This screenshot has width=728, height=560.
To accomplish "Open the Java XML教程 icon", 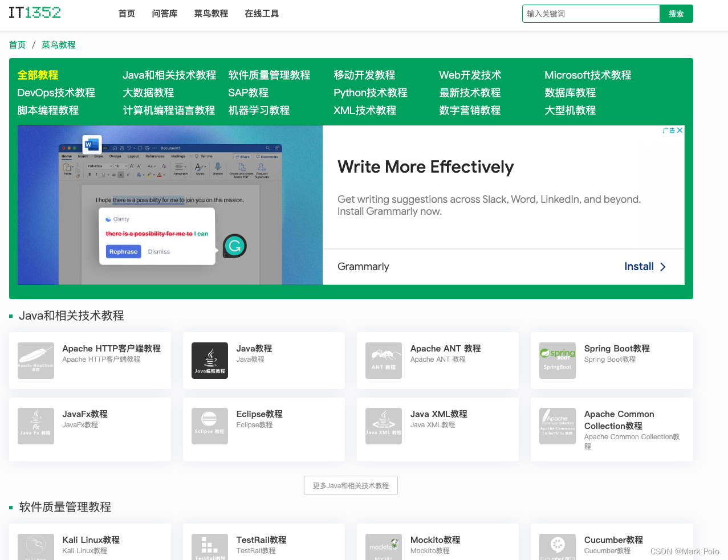I will tap(384, 426).
